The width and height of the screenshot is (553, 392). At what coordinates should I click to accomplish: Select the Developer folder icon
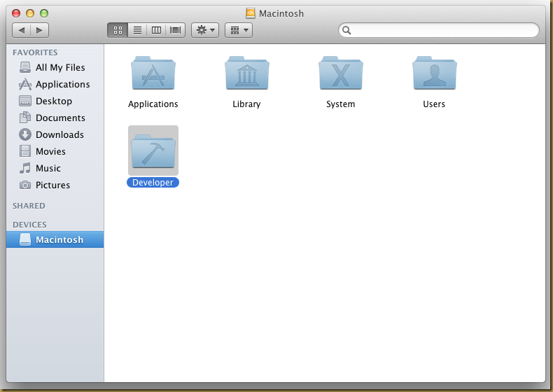click(153, 150)
